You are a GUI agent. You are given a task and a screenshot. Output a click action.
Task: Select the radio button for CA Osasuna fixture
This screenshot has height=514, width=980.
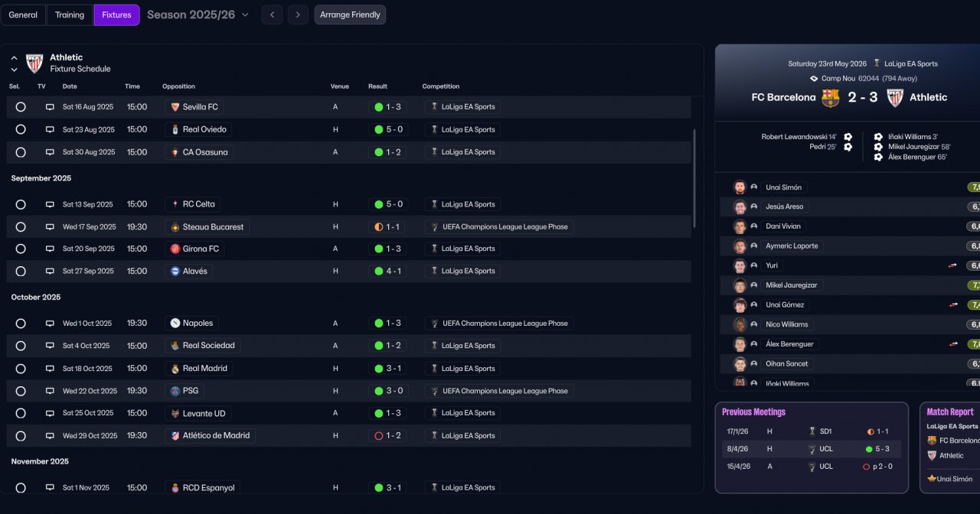coord(21,152)
